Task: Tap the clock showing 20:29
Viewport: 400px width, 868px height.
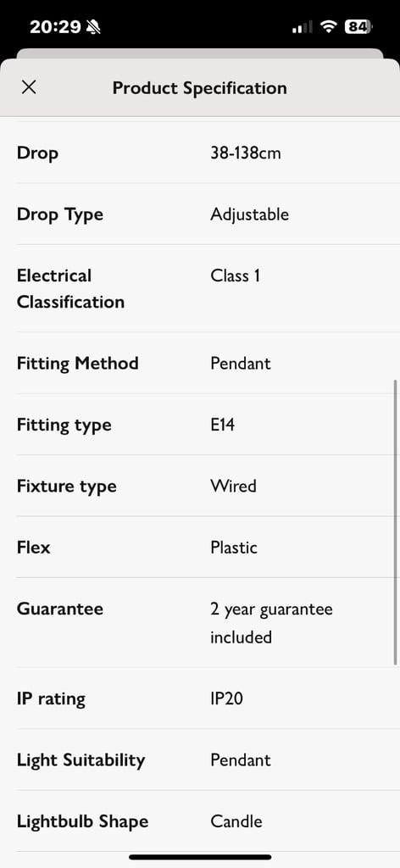Action: (55, 26)
